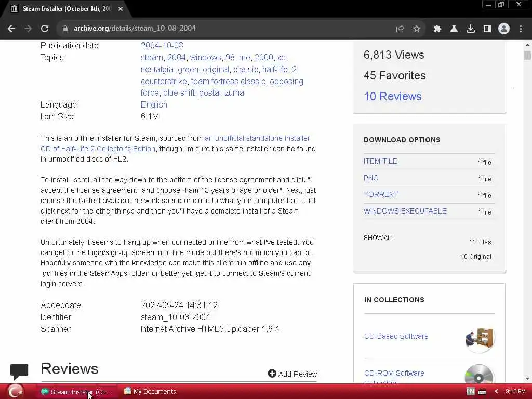Open the classic topic link
The height and width of the screenshot is (399, 532).
tap(246, 69)
